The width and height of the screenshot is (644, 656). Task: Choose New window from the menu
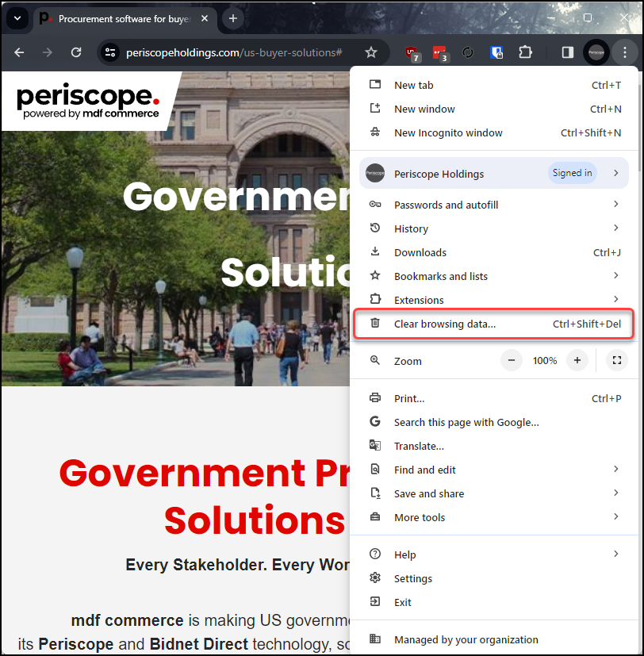pyautogui.click(x=494, y=109)
